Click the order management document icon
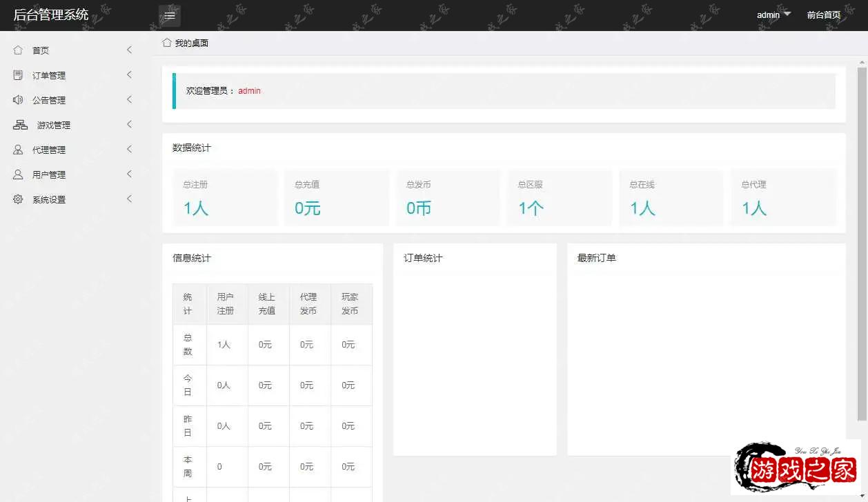 pos(18,75)
